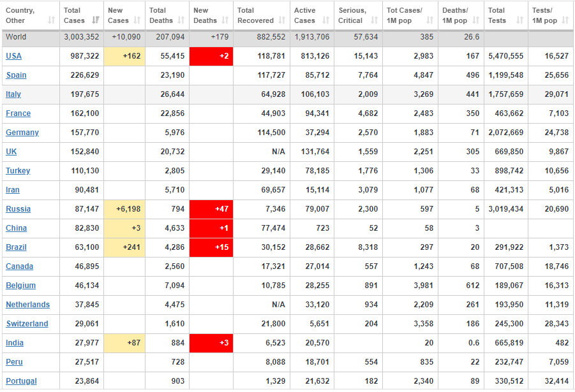Sort by Total Tests column arrows
The image size is (575, 392).
click(x=520, y=20)
